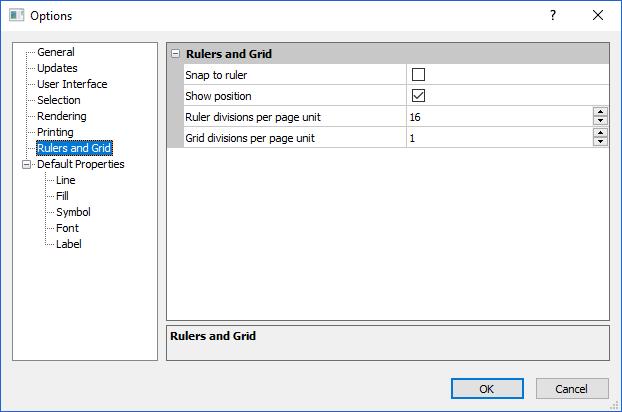Close the Options dialog window
Image resolution: width=622 pixels, height=412 pixels.
598,15
